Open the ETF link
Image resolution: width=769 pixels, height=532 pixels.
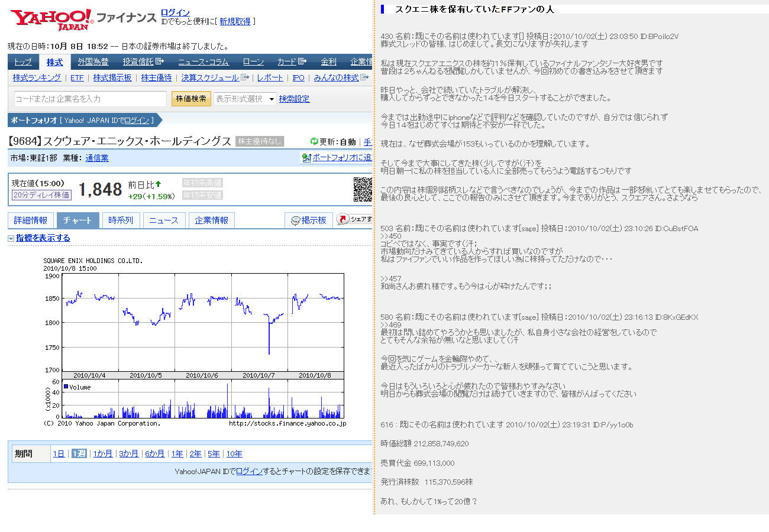tap(77, 77)
